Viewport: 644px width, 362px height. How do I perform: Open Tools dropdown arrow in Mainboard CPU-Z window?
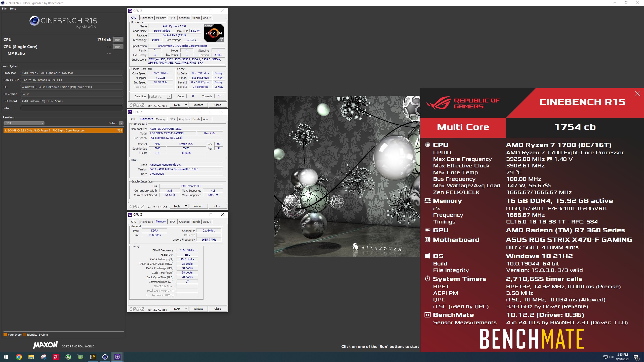[x=186, y=206]
